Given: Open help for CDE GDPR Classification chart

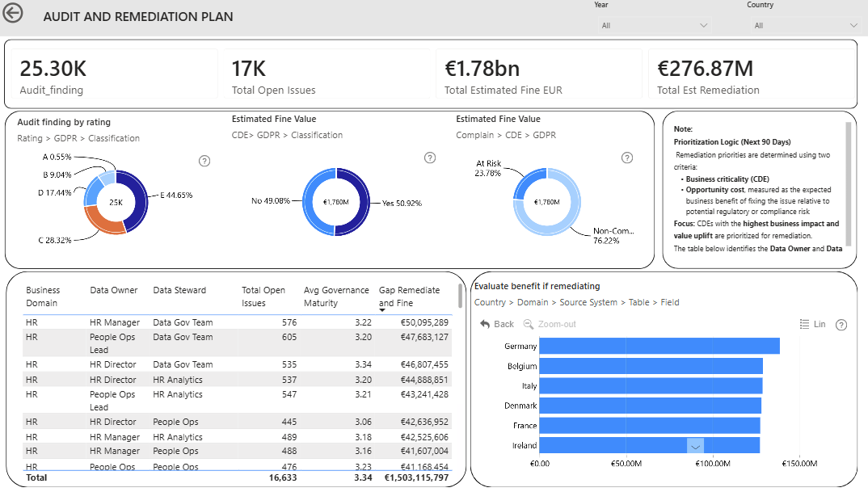Looking at the screenshot, I should (430, 158).
